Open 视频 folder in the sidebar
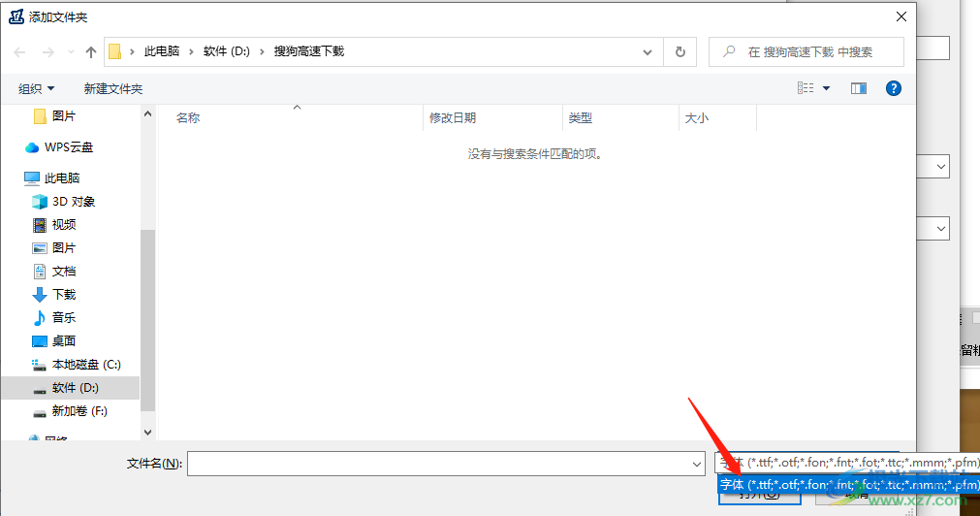 (x=64, y=225)
